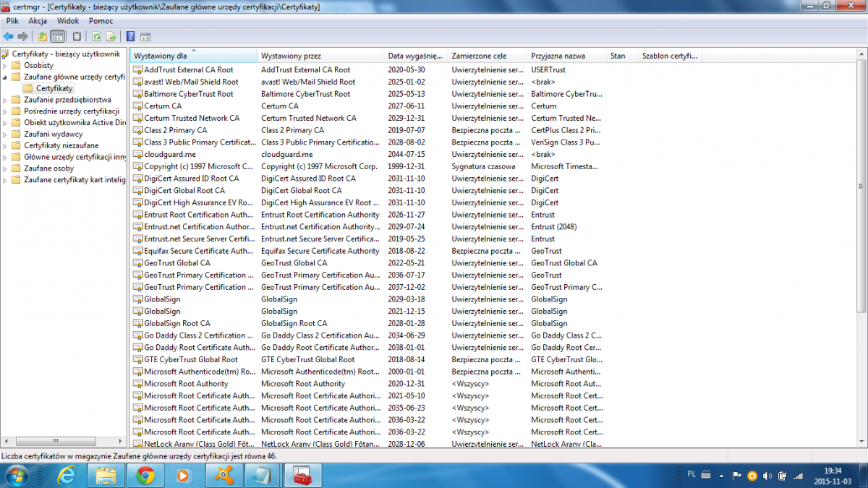Expand the Zaufane osoby node arrow
This screenshot has width=868, height=488.
5,168
